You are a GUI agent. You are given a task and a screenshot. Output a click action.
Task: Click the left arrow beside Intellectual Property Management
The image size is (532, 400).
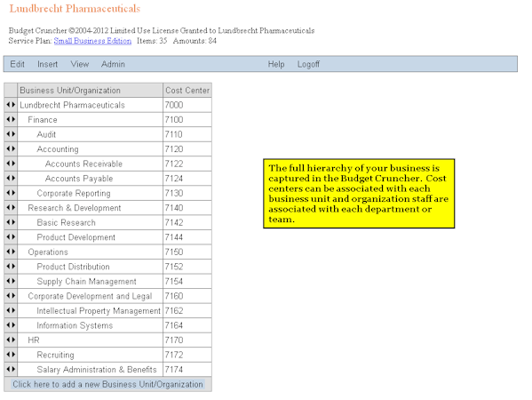pyautogui.click(x=8, y=310)
